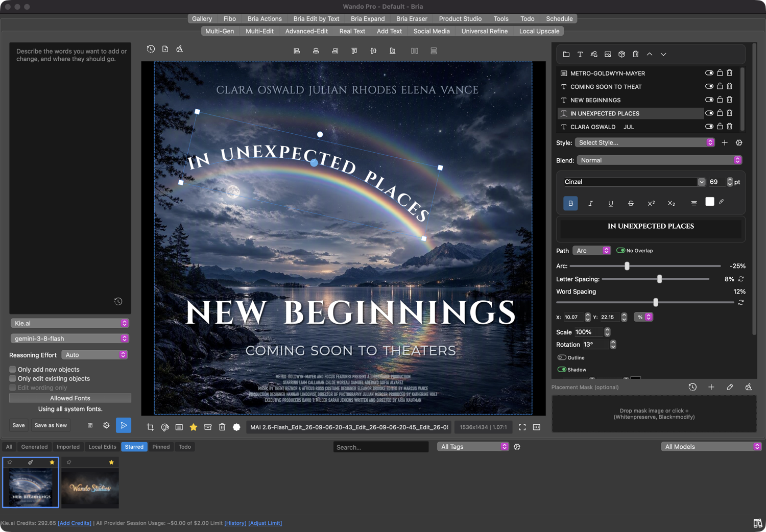Disable the Shadow toggle
766x532 pixels.
click(562, 370)
